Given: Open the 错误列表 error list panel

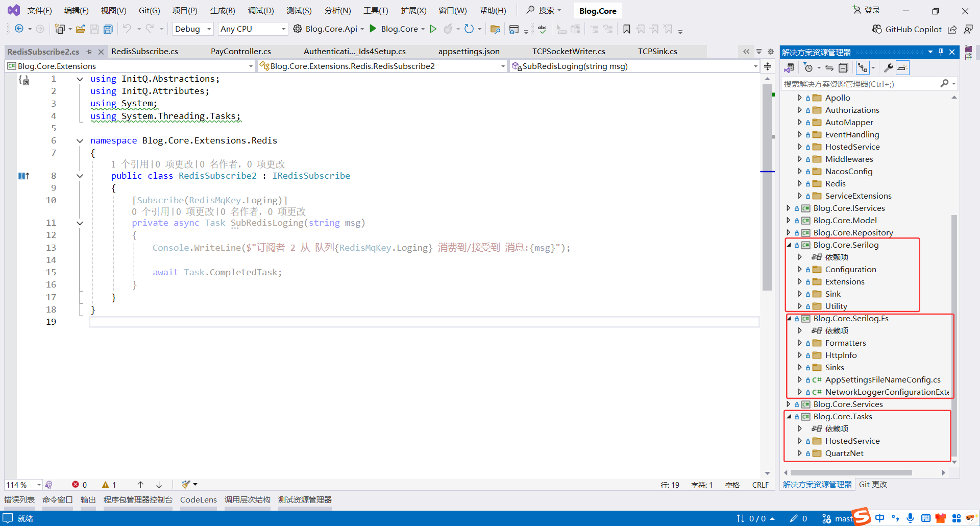Looking at the screenshot, I should coord(19,500).
